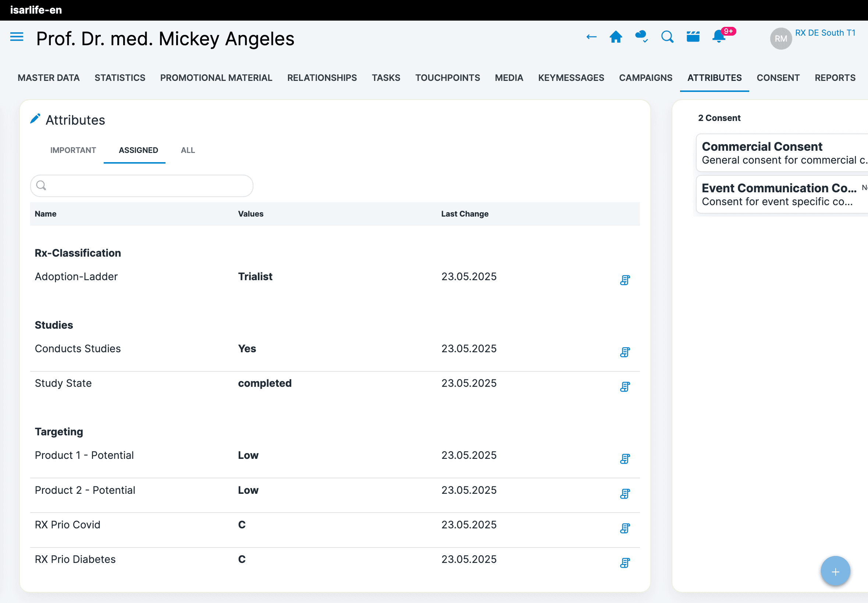Open the TOUCHPOINTS tab
The image size is (868, 603).
tap(447, 78)
